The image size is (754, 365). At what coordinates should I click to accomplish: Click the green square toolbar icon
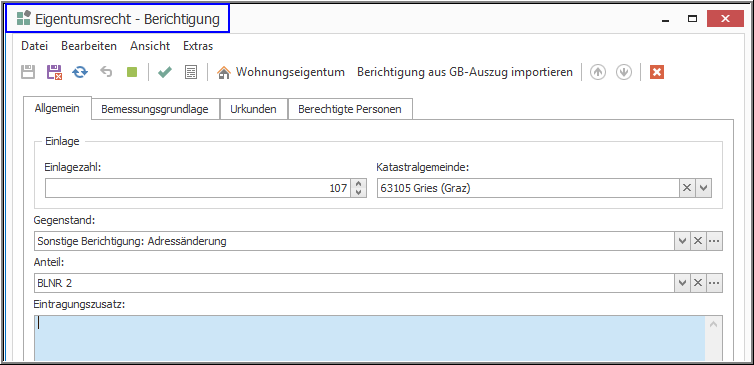tap(132, 72)
